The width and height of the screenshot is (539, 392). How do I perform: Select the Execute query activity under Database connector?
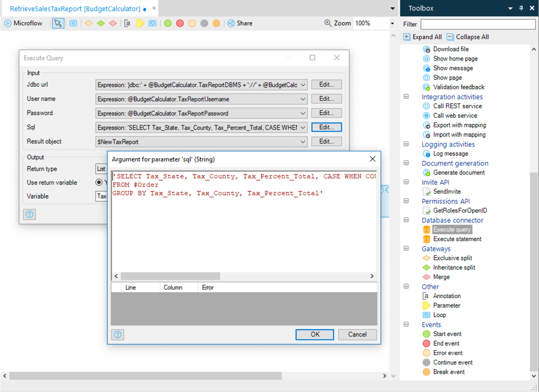[452, 229]
